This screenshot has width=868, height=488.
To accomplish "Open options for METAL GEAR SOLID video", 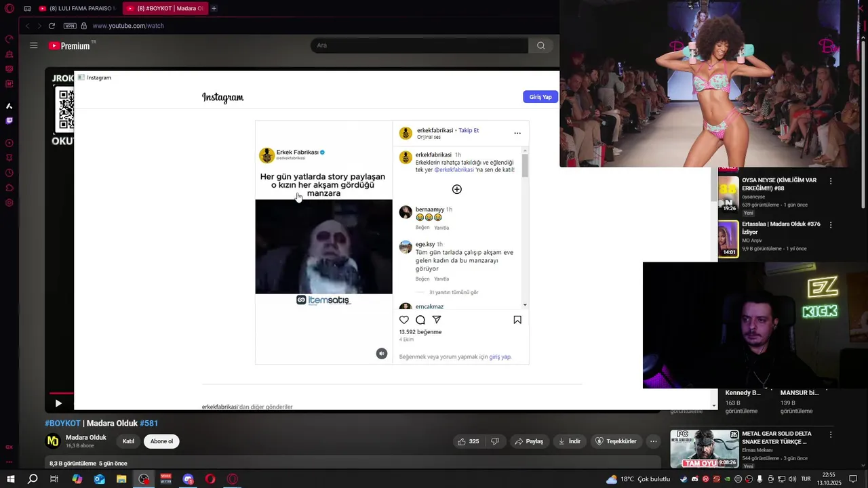I will [x=831, y=434].
